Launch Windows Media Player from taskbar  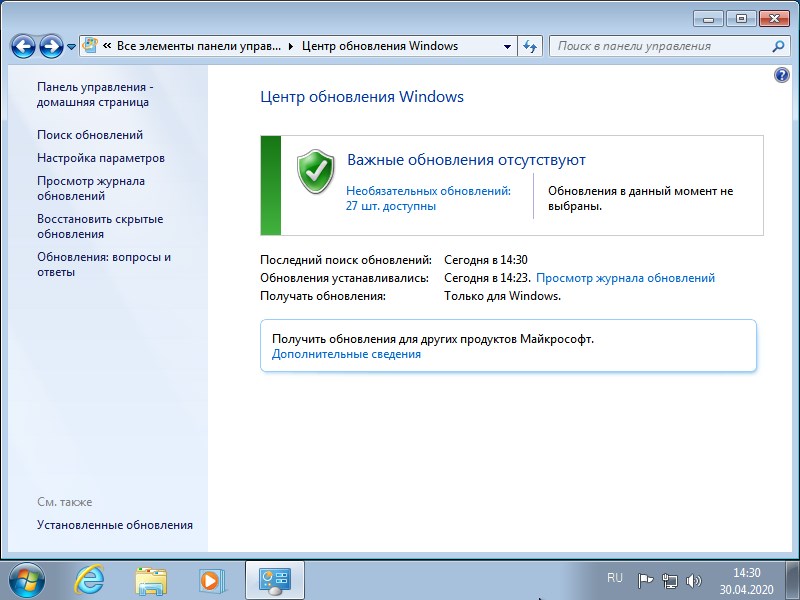coord(210,581)
